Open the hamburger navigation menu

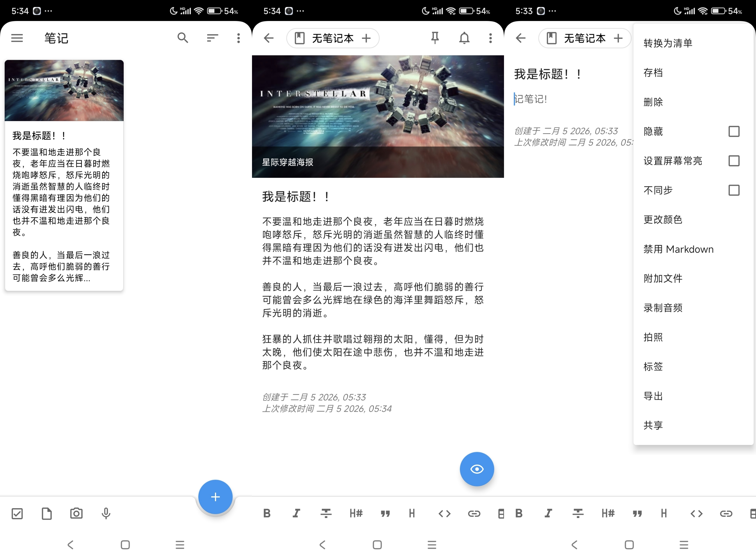tap(17, 38)
